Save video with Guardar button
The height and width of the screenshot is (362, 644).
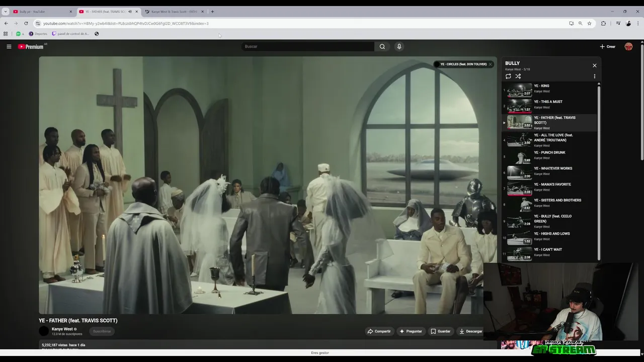click(440, 331)
